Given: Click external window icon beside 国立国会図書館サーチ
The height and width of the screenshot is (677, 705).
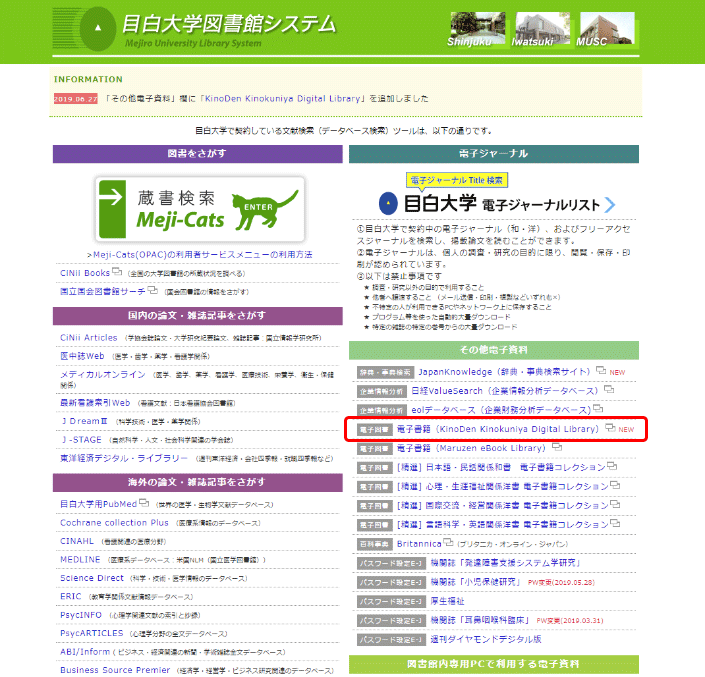Looking at the screenshot, I should pyautogui.click(x=152, y=290).
